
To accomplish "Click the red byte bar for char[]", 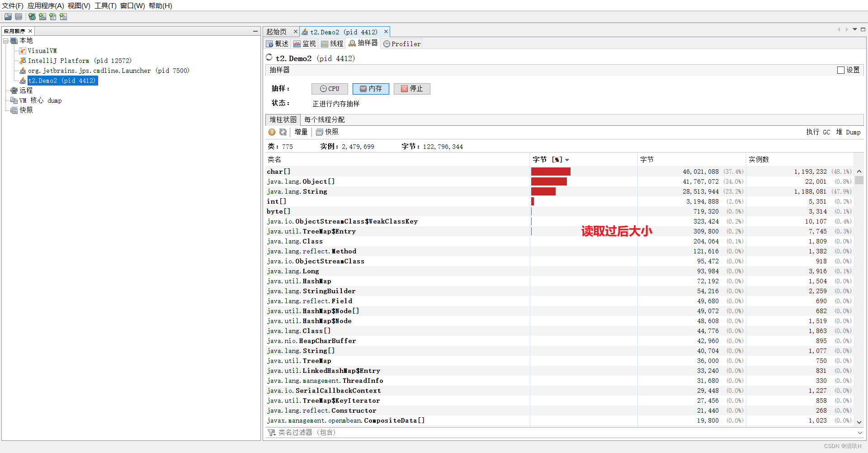I will 551,172.
